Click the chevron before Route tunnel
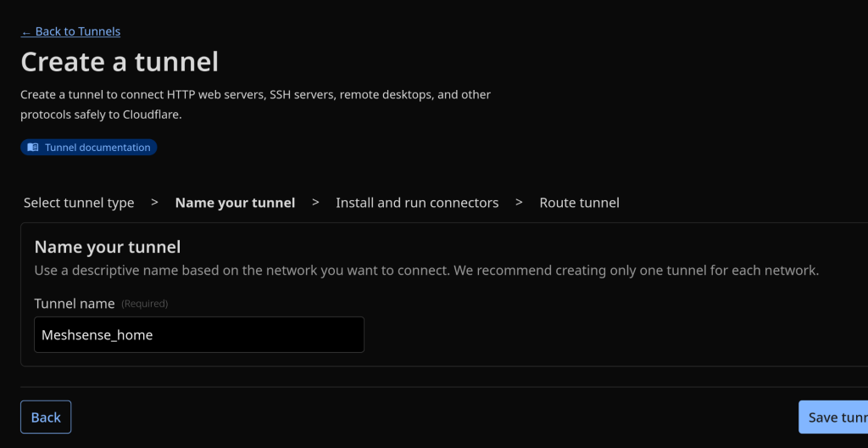 pyautogui.click(x=519, y=203)
